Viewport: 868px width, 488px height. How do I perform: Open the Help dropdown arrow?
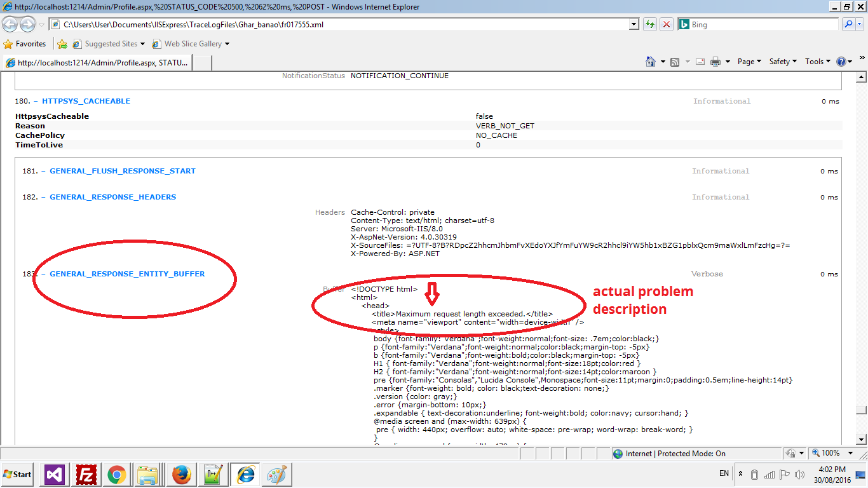[850, 62]
